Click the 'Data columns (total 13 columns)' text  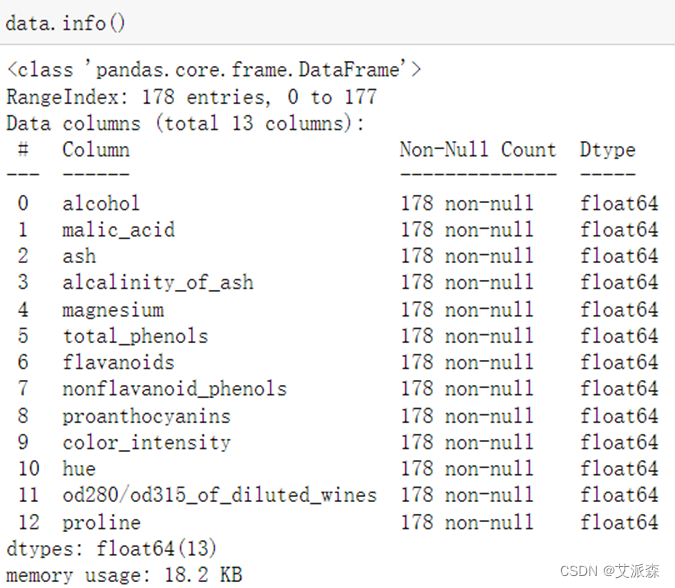coord(186,124)
